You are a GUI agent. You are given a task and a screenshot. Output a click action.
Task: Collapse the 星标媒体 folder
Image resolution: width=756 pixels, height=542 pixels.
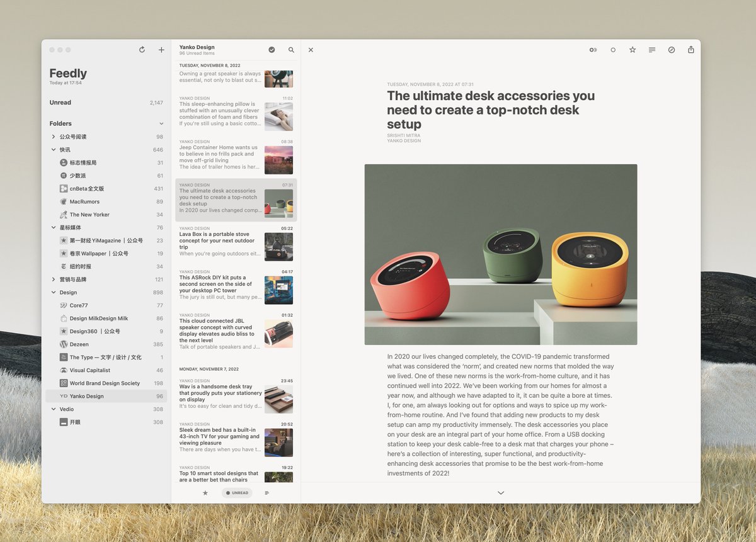54,228
